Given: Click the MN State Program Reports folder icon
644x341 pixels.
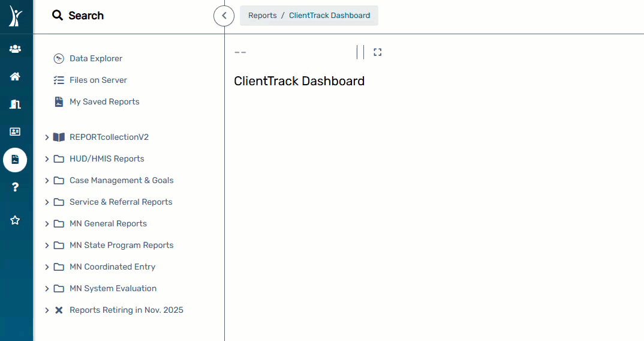Looking at the screenshot, I should pos(59,245).
